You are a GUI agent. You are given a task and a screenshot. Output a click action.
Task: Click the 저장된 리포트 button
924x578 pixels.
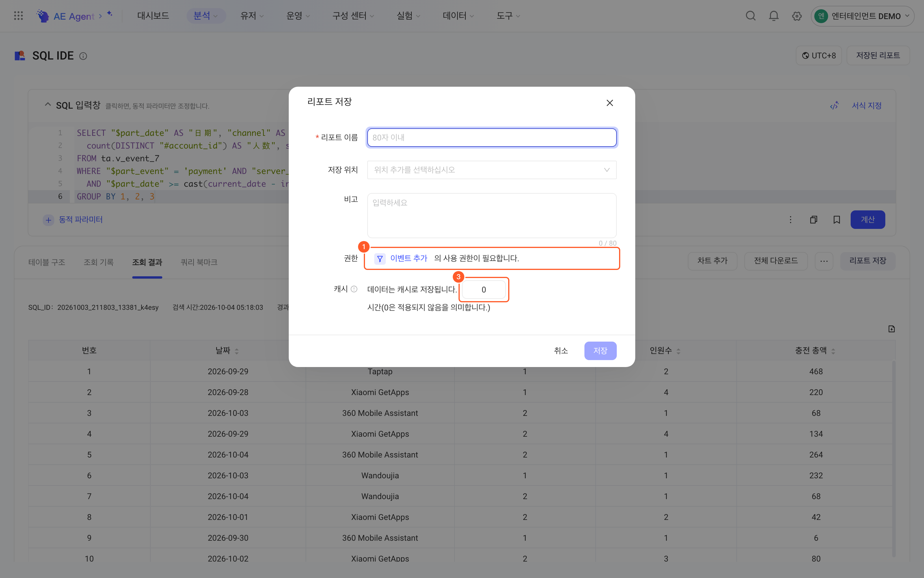(x=878, y=55)
